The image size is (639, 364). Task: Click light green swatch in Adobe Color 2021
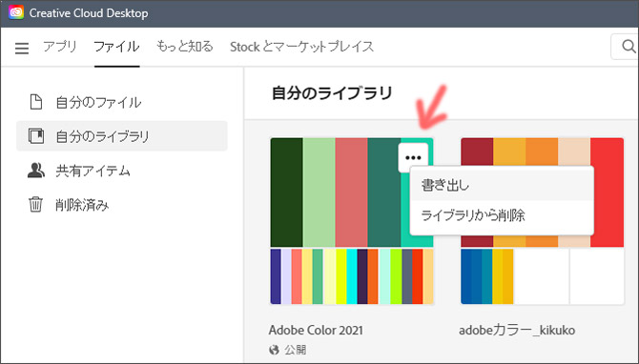click(319, 192)
